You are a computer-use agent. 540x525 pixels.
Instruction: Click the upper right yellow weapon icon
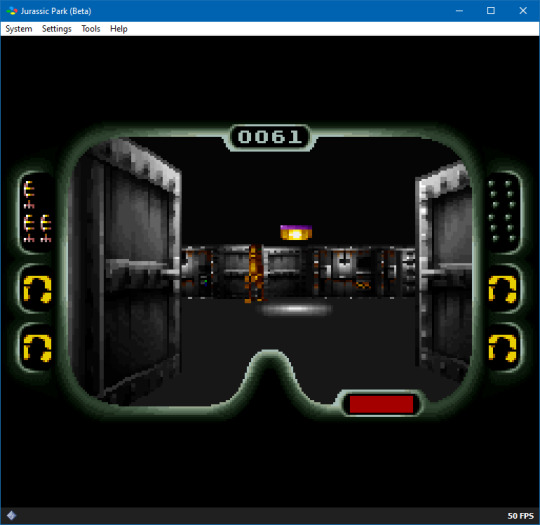coord(502,289)
